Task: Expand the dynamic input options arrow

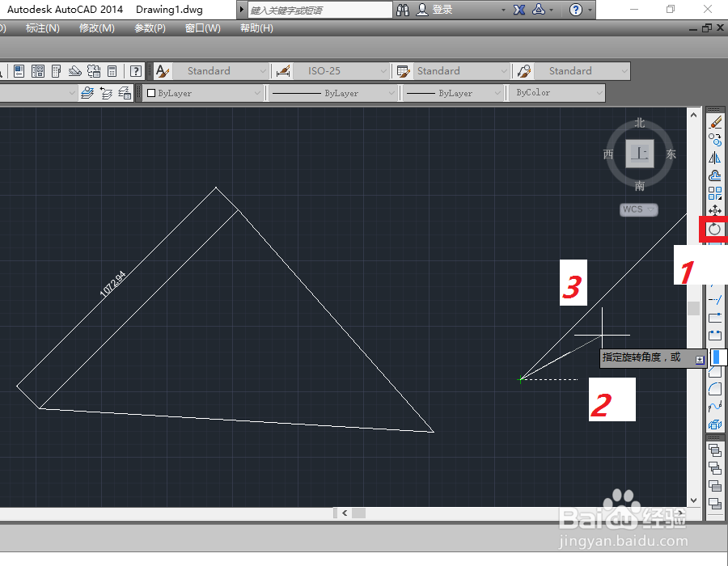Action: tap(700, 360)
